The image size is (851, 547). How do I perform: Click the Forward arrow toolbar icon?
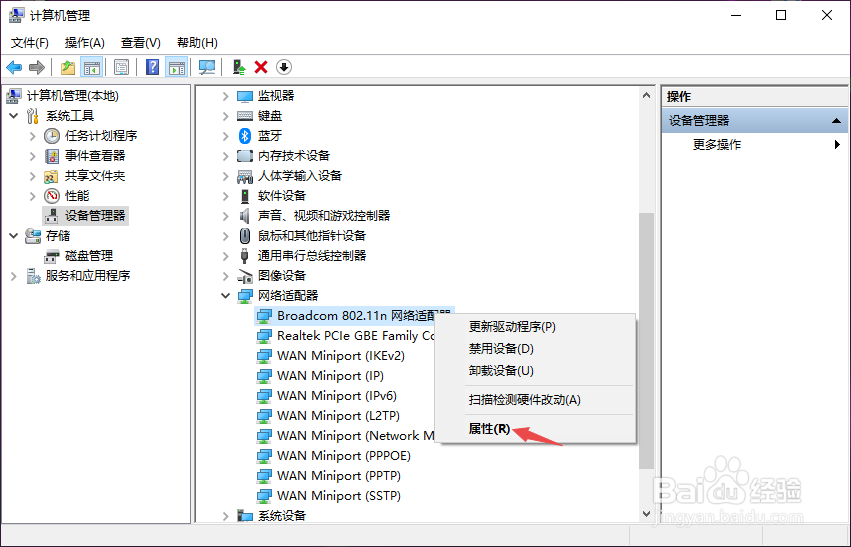(36, 67)
